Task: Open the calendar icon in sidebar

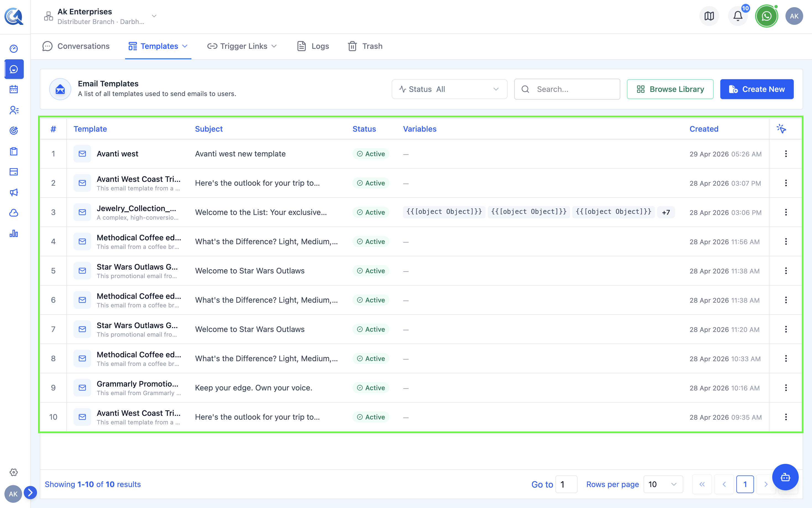Action: click(14, 89)
